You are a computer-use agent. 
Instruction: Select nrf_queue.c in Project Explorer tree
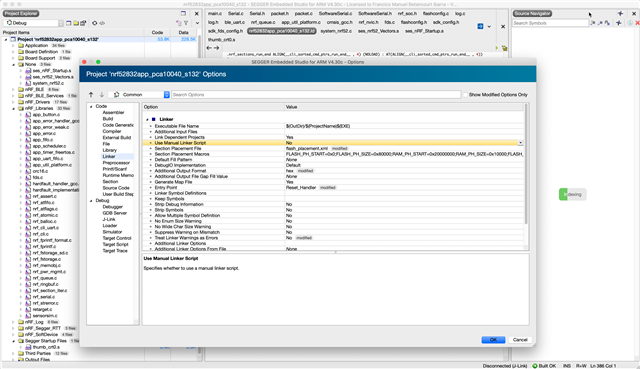tap(44, 278)
